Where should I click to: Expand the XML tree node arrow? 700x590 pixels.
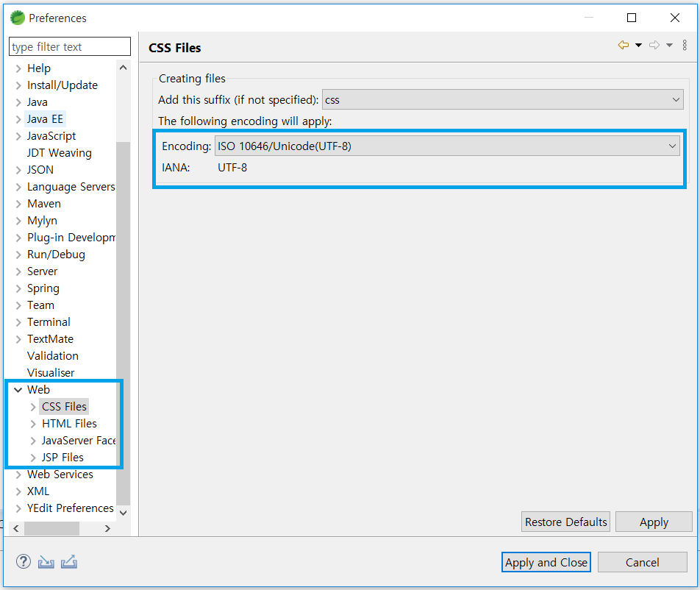click(18, 491)
